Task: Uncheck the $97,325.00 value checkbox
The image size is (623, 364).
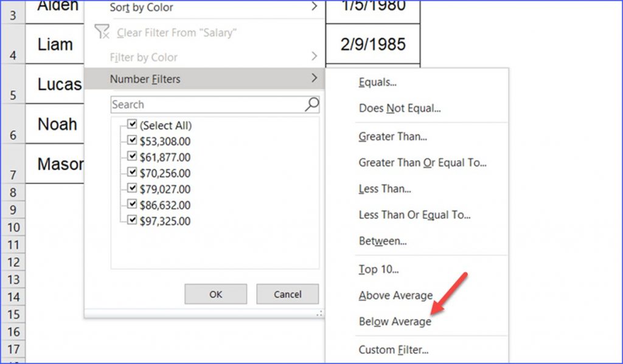Action: (132, 221)
